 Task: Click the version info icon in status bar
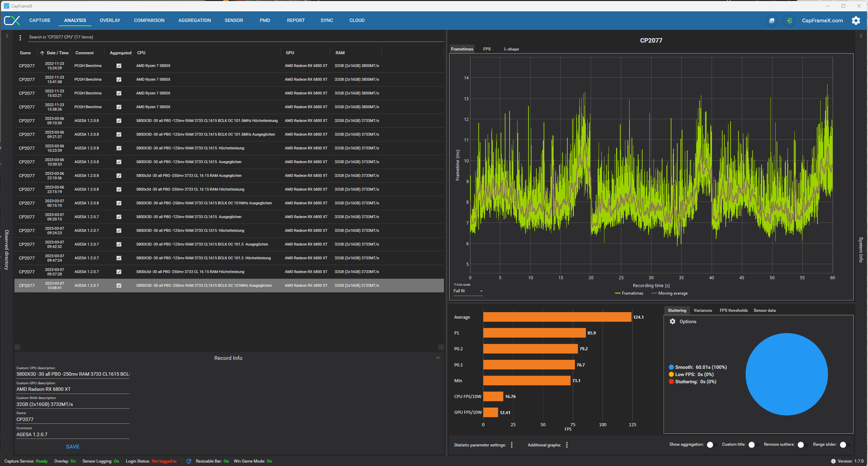pyautogui.click(x=833, y=461)
